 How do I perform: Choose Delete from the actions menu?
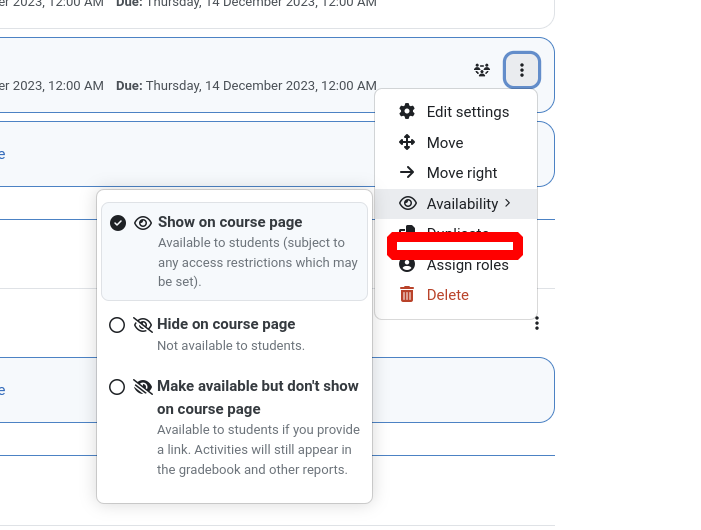(x=456, y=295)
